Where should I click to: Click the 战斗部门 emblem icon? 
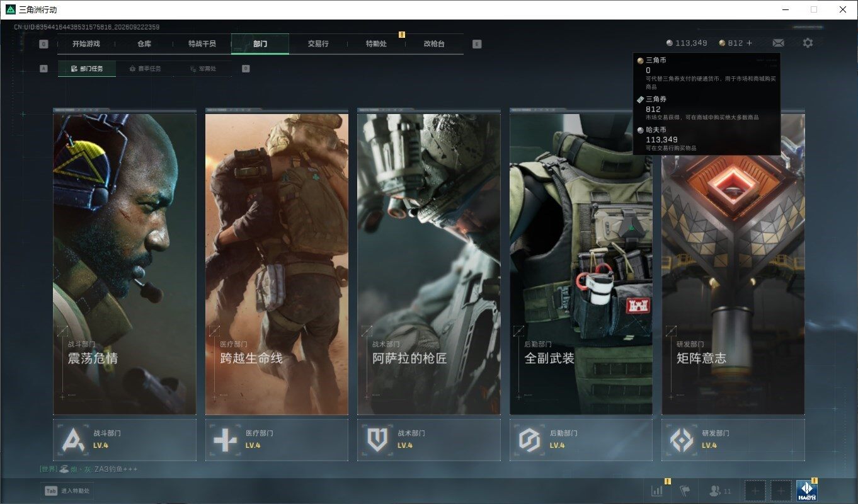(x=72, y=440)
